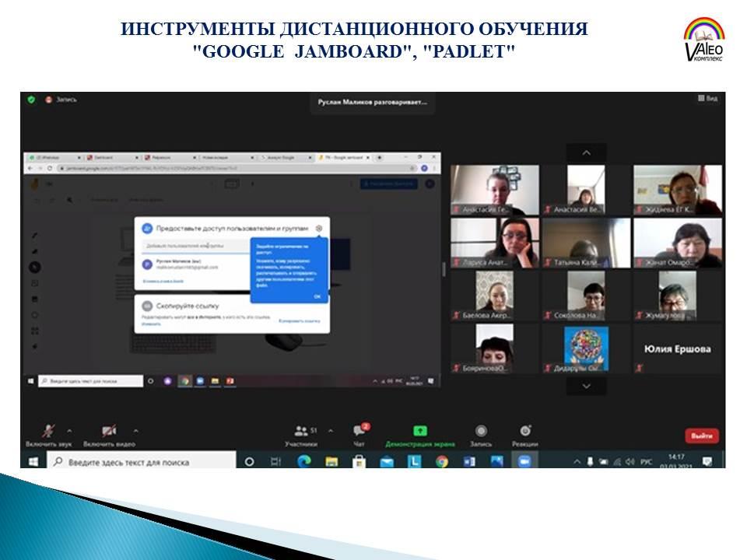
Task: Open the notification center on the main taskbar
Action: 708,461
